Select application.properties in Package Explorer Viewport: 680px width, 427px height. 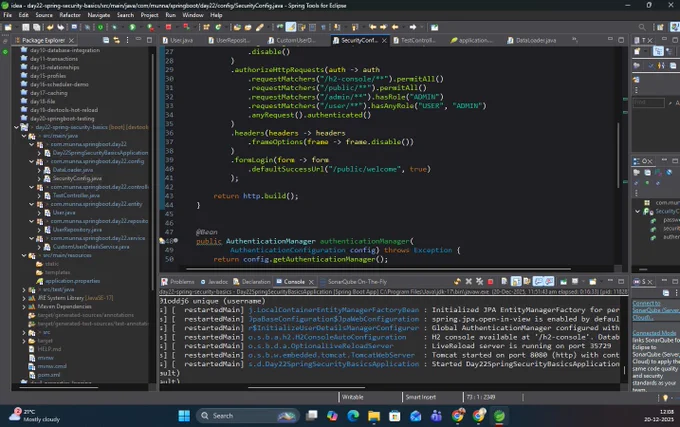pos(72,281)
